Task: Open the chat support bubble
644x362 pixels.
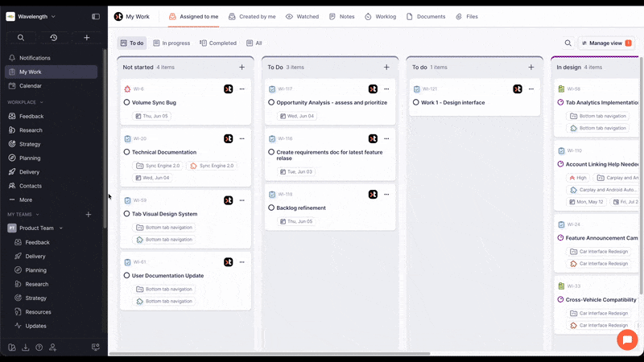Action: click(627, 339)
